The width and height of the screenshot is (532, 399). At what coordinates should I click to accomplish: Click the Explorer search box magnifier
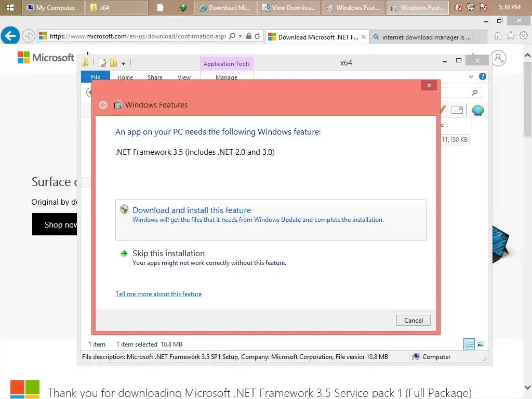pos(475,92)
